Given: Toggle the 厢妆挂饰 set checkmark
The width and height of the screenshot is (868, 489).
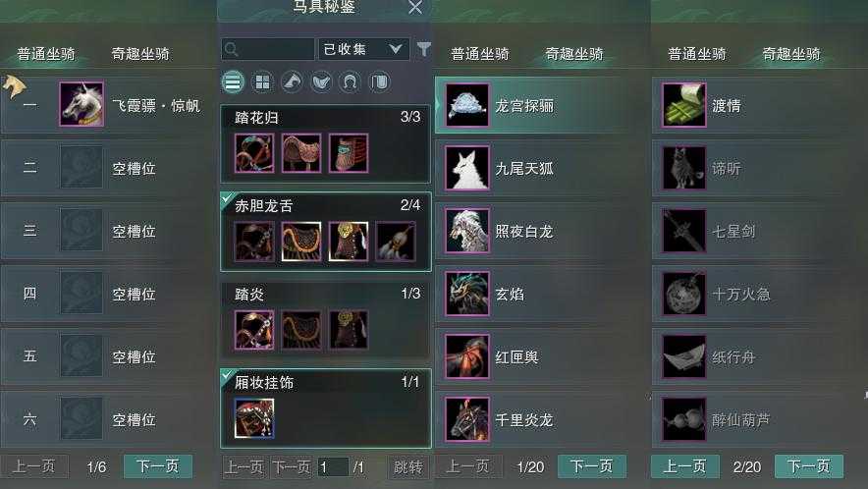Looking at the screenshot, I should point(227,375).
